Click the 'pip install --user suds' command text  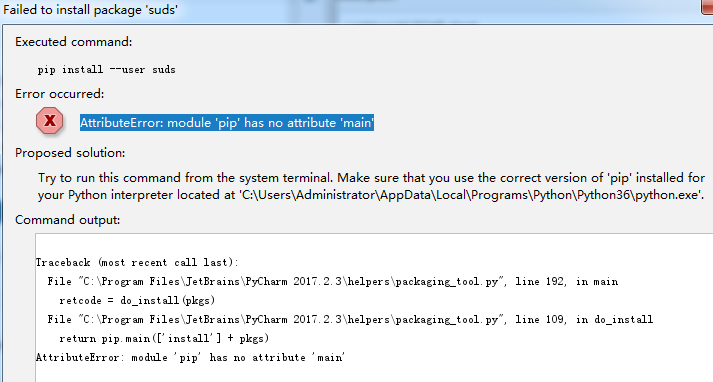pyautogui.click(x=106, y=70)
